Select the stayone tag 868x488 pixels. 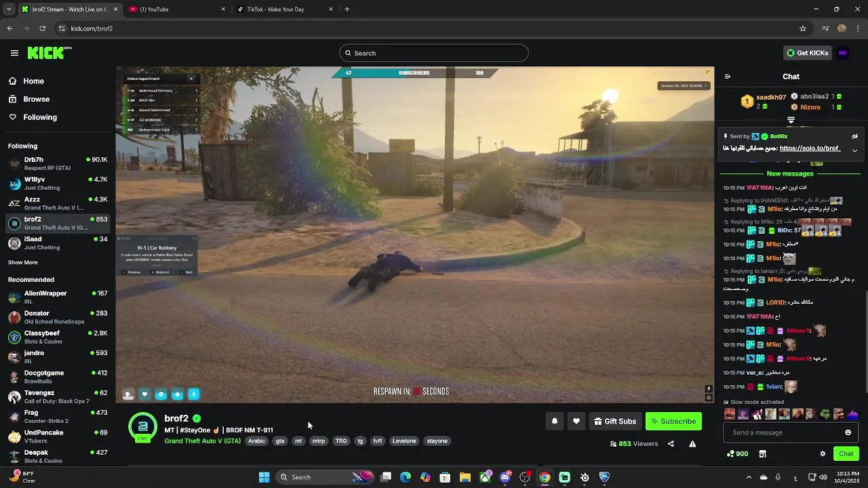pyautogui.click(x=437, y=441)
